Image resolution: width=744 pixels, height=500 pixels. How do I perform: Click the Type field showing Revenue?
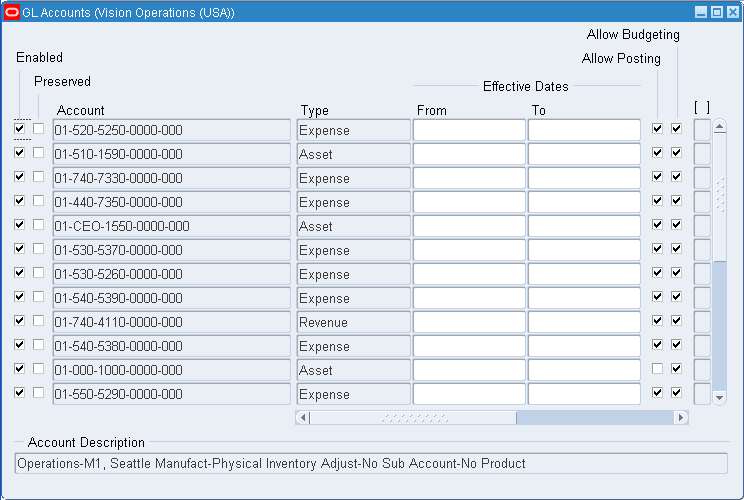pos(353,322)
